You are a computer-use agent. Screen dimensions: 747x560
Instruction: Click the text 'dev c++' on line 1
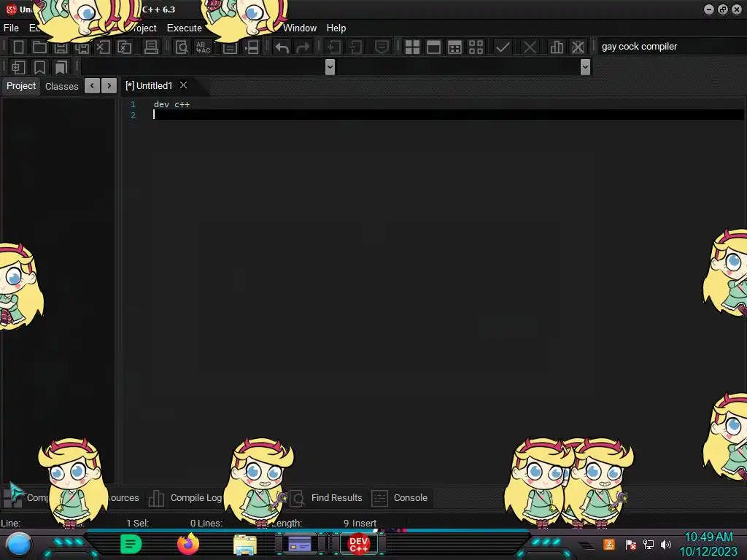point(171,104)
